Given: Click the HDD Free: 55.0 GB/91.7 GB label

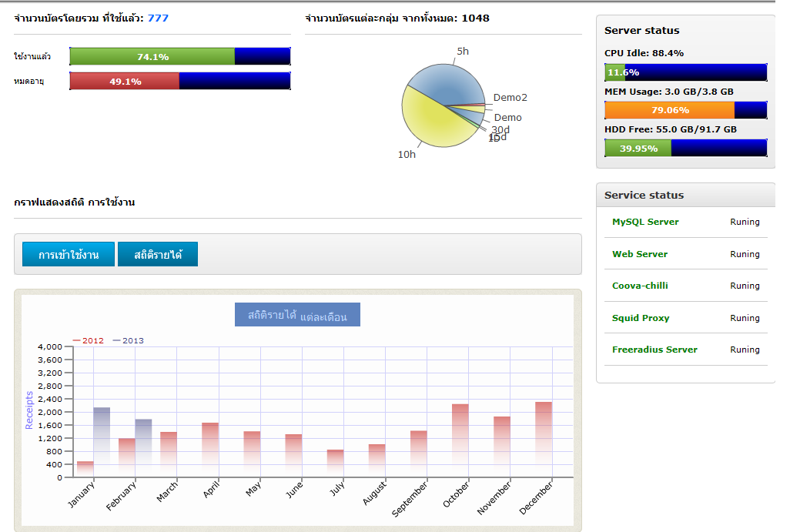Looking at the screenshot, I should coord(670,129).
